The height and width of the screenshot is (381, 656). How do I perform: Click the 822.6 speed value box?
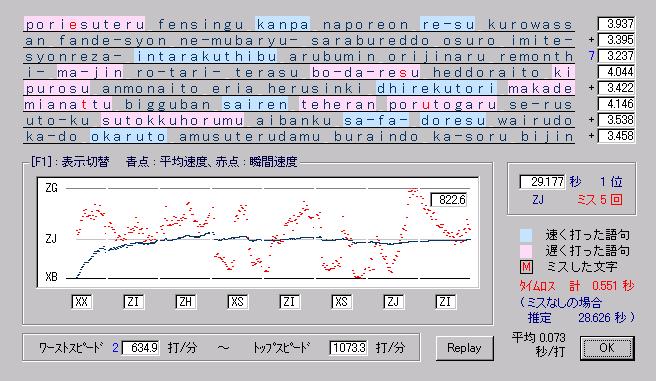coord(449,200)
